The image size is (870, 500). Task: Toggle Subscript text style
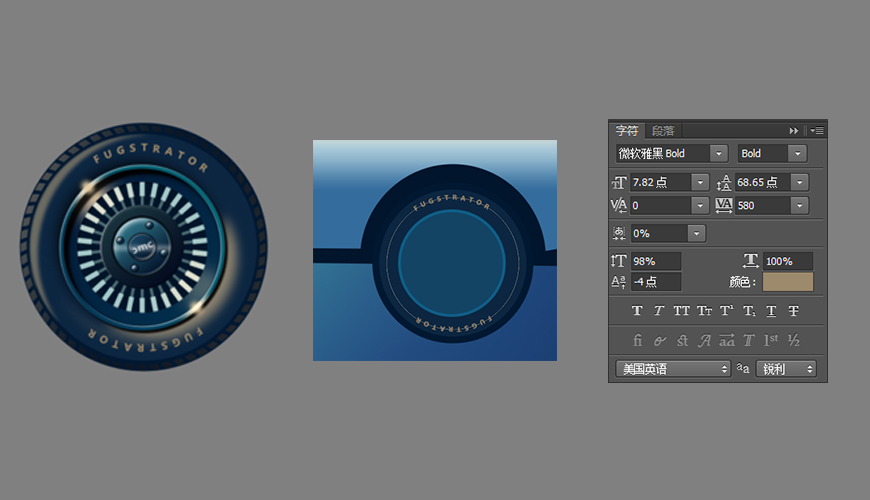(749, 311)
